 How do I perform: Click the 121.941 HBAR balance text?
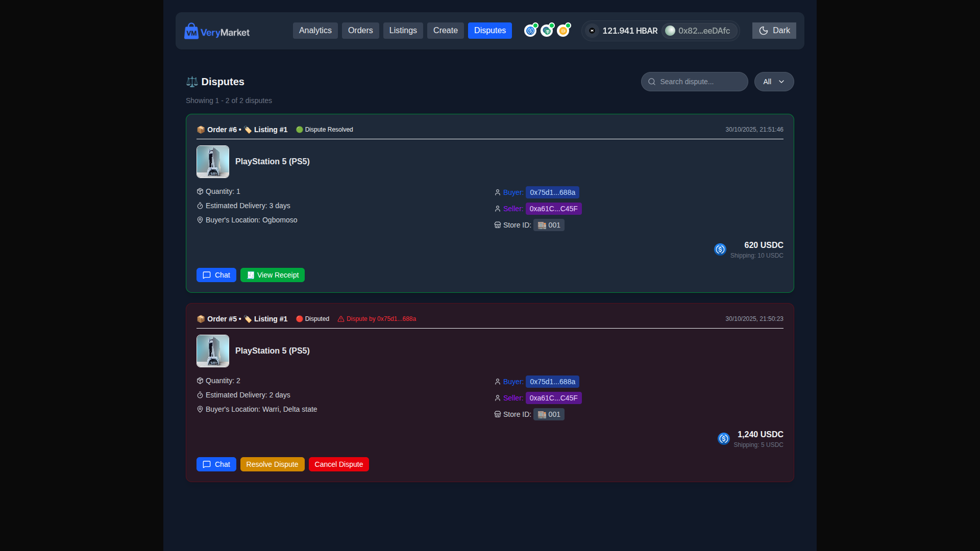[x=630, y=31]
